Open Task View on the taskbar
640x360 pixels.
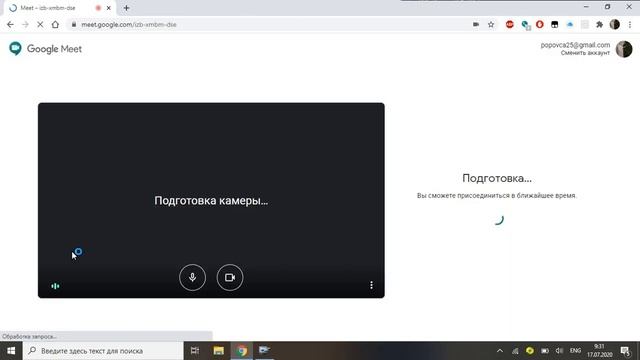pyautogui.click(x=195, y=351)
